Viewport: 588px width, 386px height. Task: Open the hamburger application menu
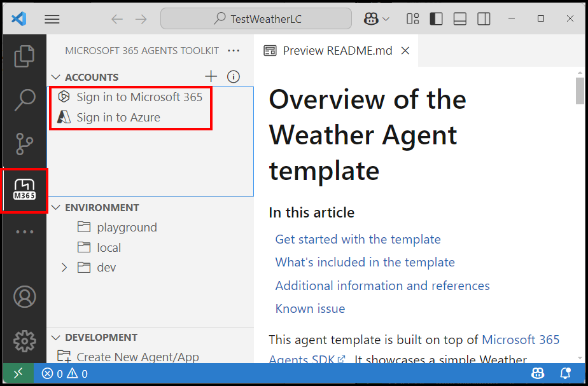click(52, 19)
